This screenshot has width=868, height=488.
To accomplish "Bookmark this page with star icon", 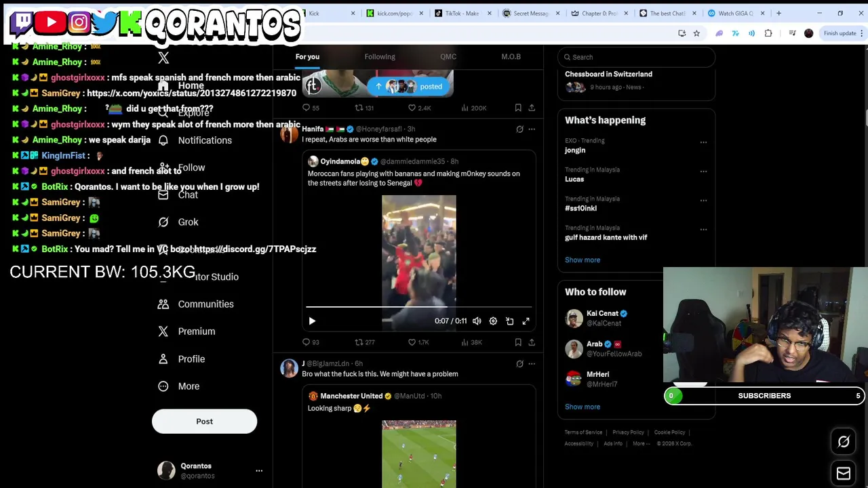I will click(x=696, y=33).
